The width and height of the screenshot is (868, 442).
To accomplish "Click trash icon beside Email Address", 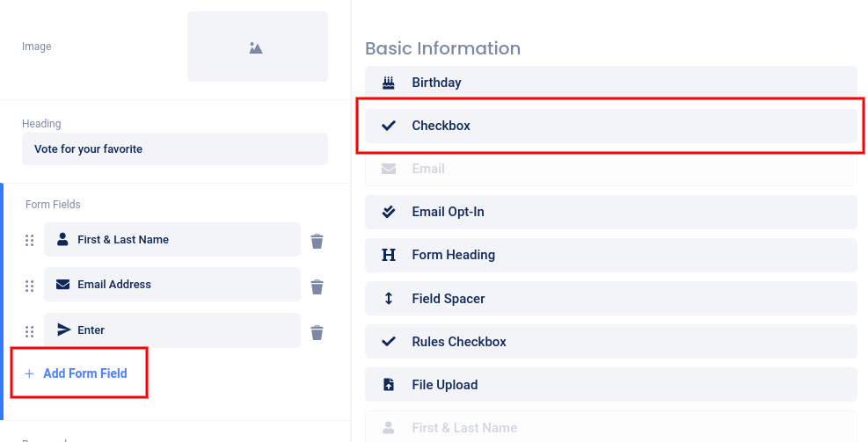I will [x=317, y=286].
